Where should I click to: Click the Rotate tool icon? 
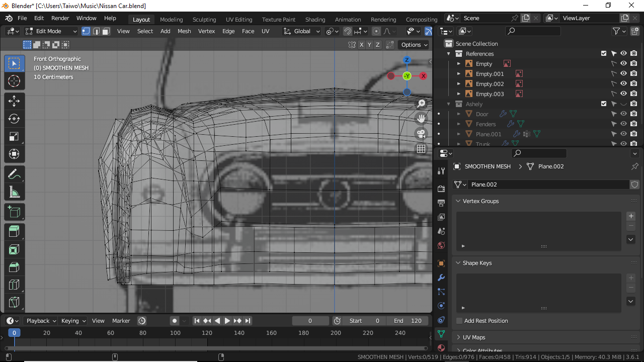(15, 119)
